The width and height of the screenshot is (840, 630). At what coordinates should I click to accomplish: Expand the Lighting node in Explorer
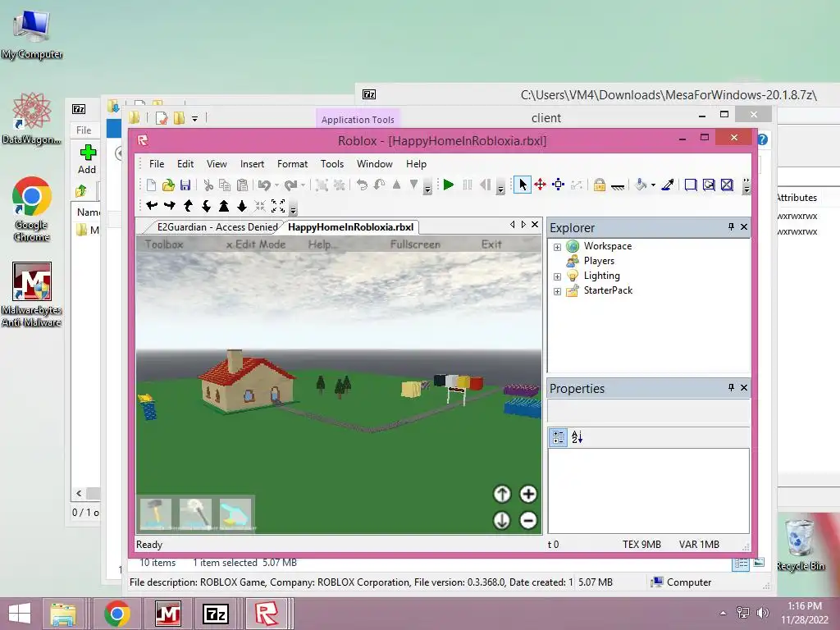pos(557,276)
